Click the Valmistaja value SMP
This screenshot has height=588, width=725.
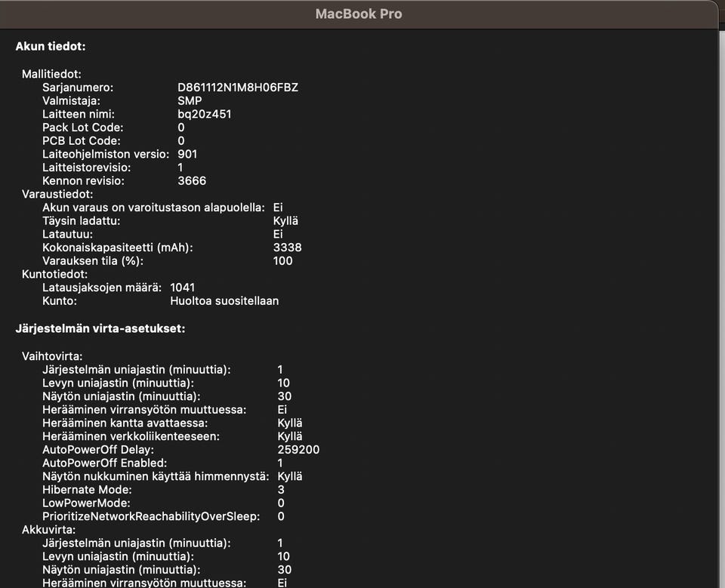click(x=190, y=101)
